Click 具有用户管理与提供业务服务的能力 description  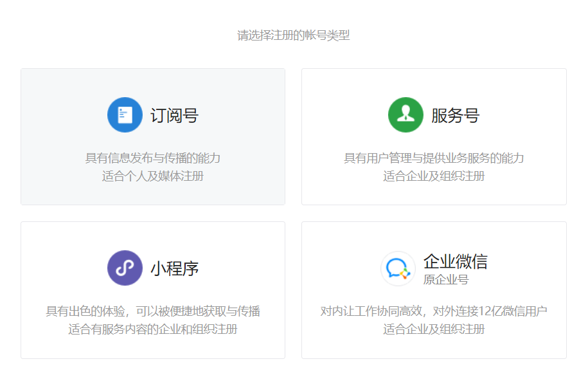pyautogui.click(x=432, y=158)
